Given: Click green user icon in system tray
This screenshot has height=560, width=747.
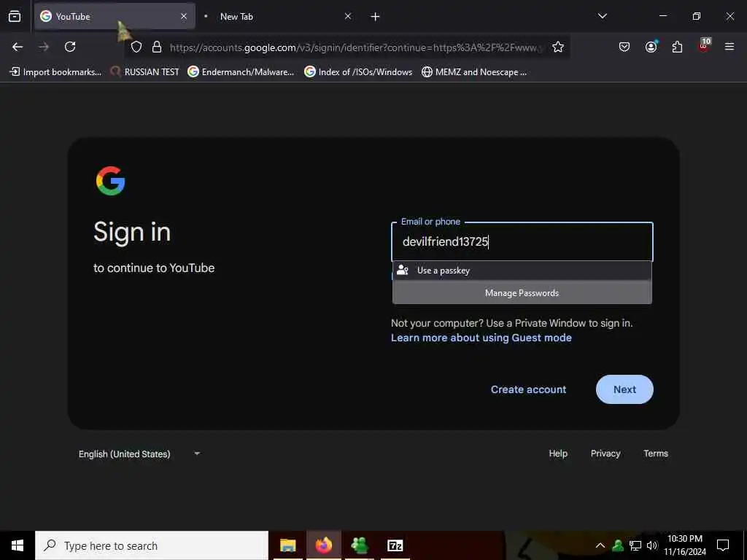Looking at the screenshot, I should point(618,545).
